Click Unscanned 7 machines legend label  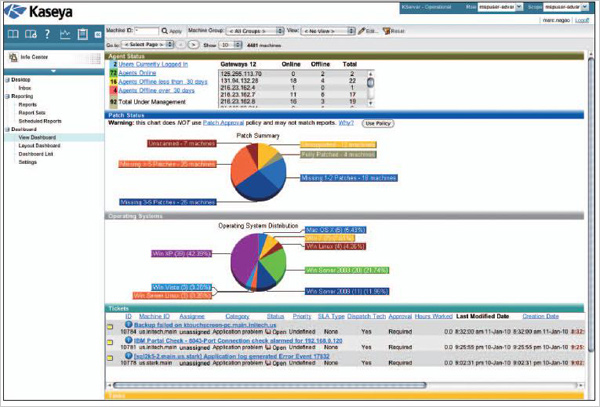(182, 143)
